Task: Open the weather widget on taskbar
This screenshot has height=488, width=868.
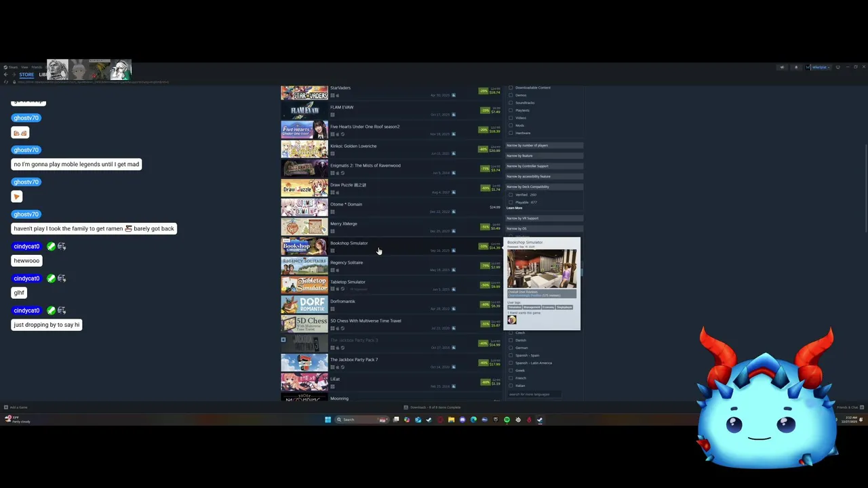Action: pos(17,420)
